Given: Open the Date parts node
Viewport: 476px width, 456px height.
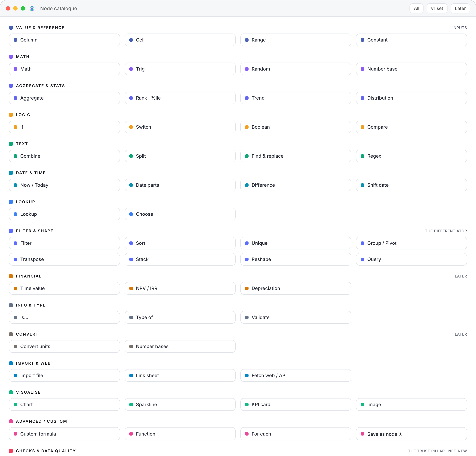Looking at the screenshot, I should [x=180, y=185].
